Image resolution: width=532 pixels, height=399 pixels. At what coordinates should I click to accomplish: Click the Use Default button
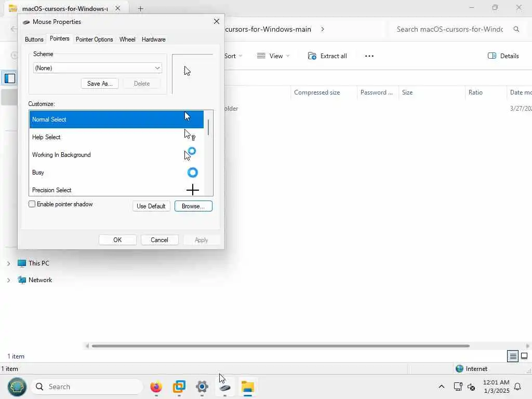151,206
